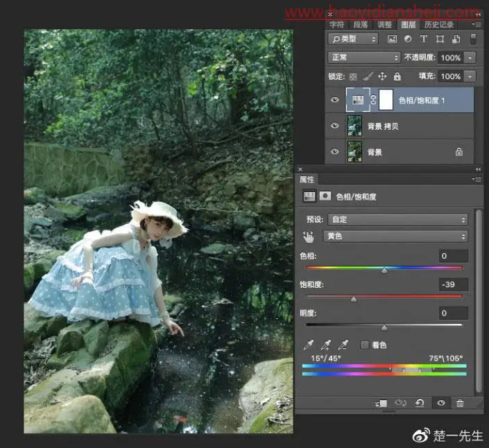
Task: Click the 色相 hue slider handle
Action: click(384, 270)
